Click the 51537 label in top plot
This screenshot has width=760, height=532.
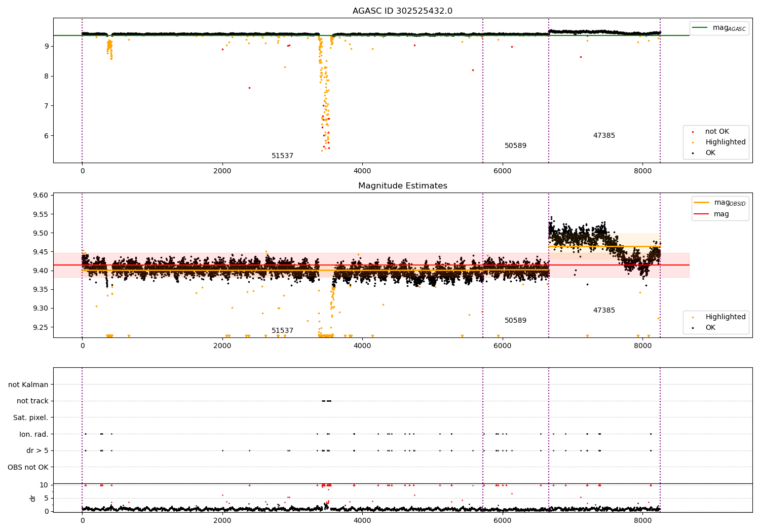click(x=282, y=156)
